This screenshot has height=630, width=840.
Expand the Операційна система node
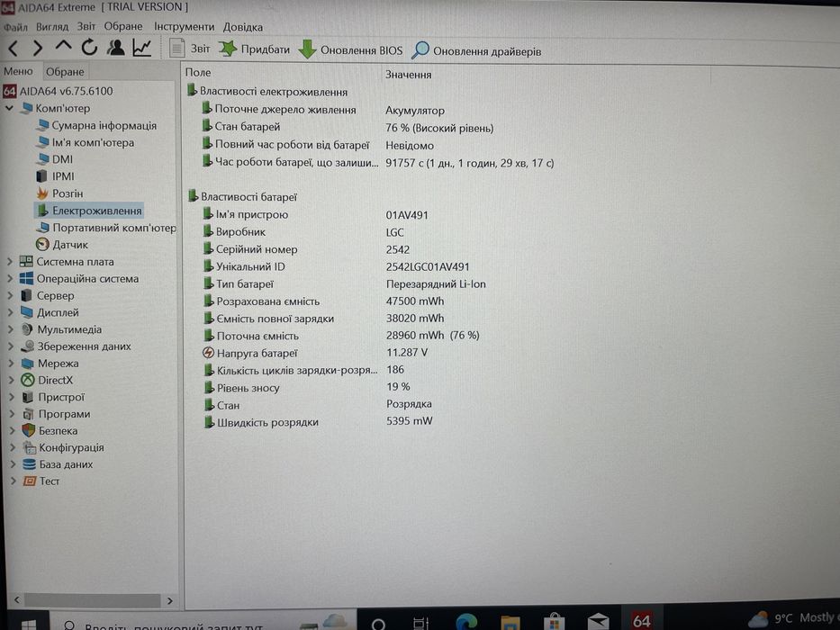click(10, 279)
